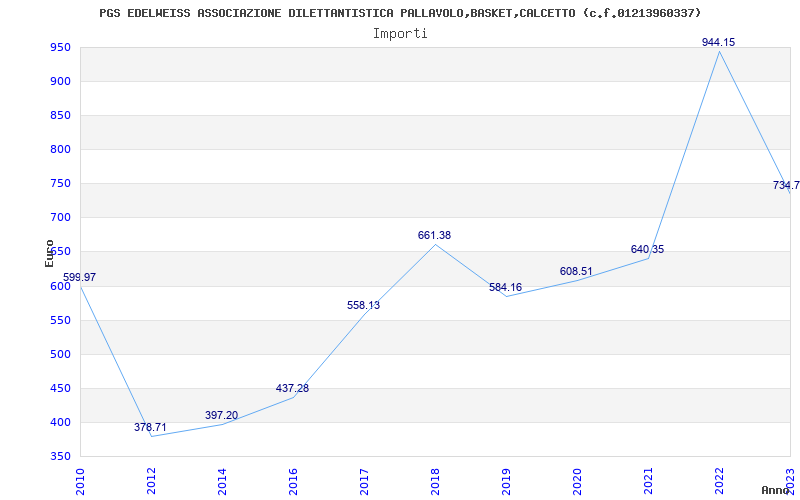Click the 350 y-axis tick label
The image size is (800, 500).
pos(60,457)
